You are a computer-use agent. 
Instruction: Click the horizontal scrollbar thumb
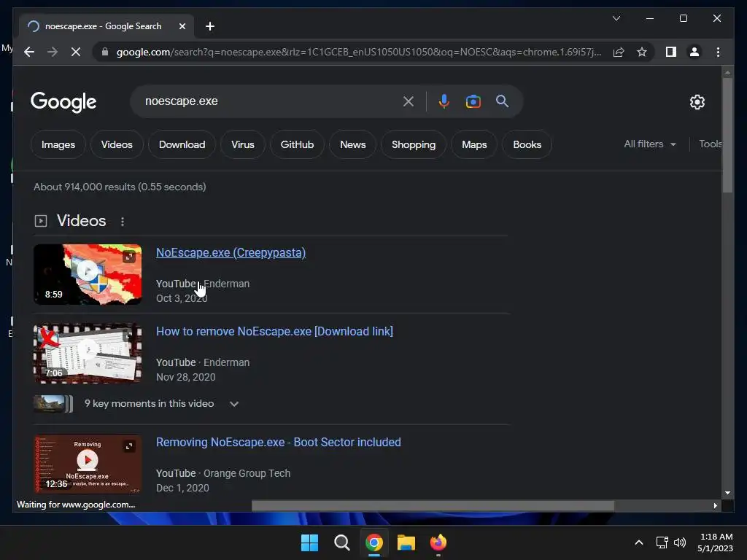click(x=433, y=505)
